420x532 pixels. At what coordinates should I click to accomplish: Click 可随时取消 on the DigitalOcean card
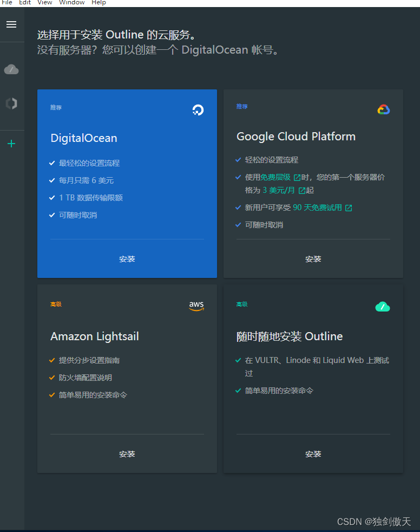pos(78,215)
